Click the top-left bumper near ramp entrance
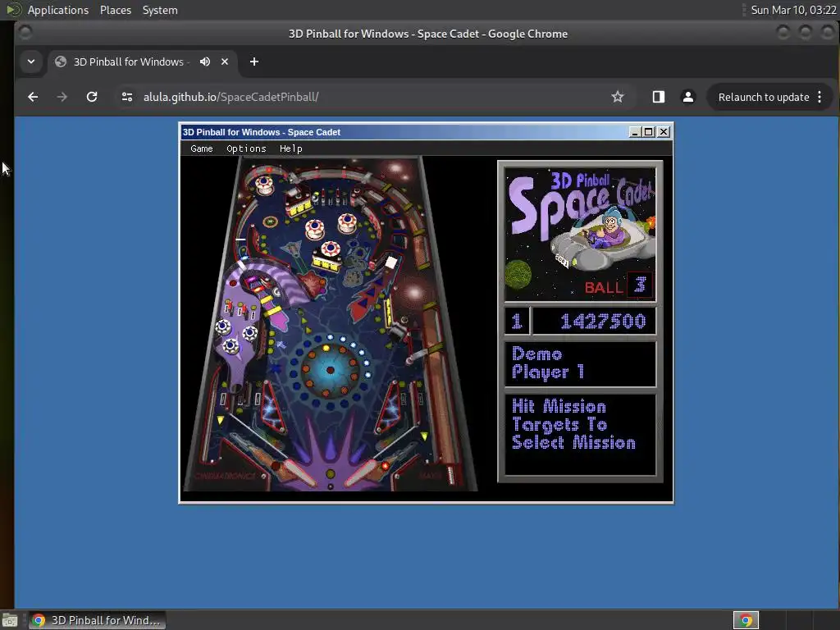This screenshot has width=840, height=630. click(x=264, y=185)
